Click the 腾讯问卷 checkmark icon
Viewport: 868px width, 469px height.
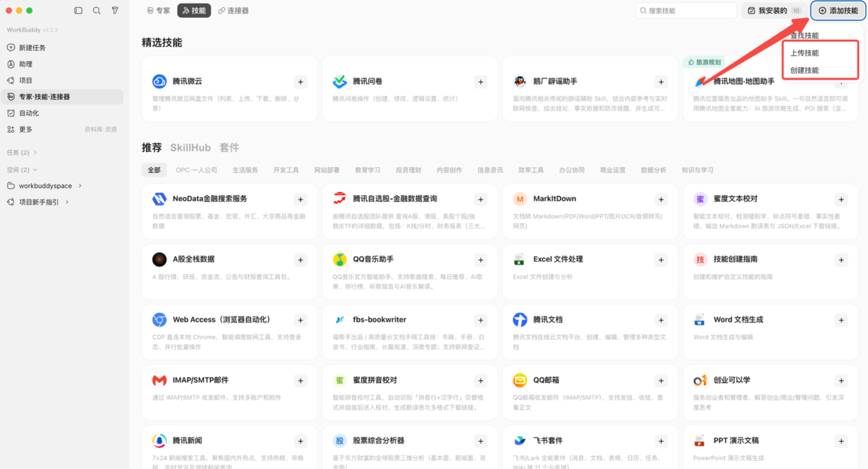340,81
